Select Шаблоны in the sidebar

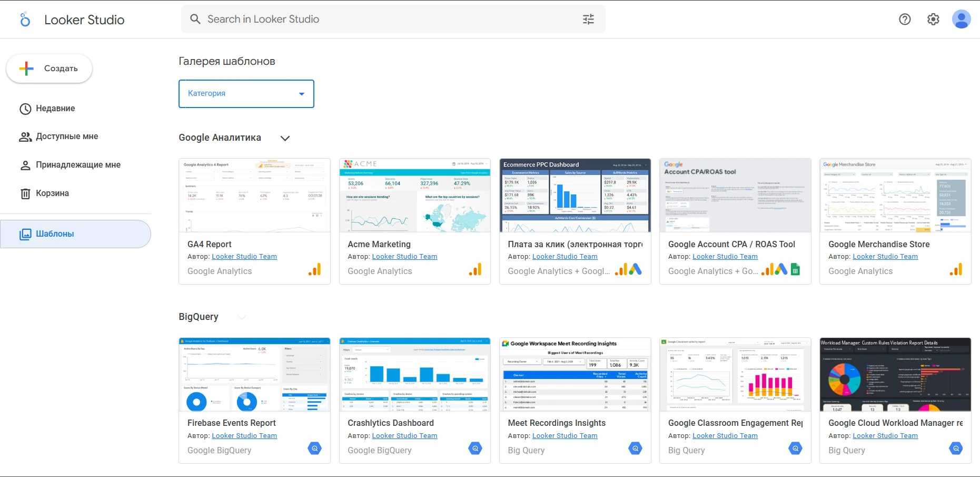tap(75, 234)
